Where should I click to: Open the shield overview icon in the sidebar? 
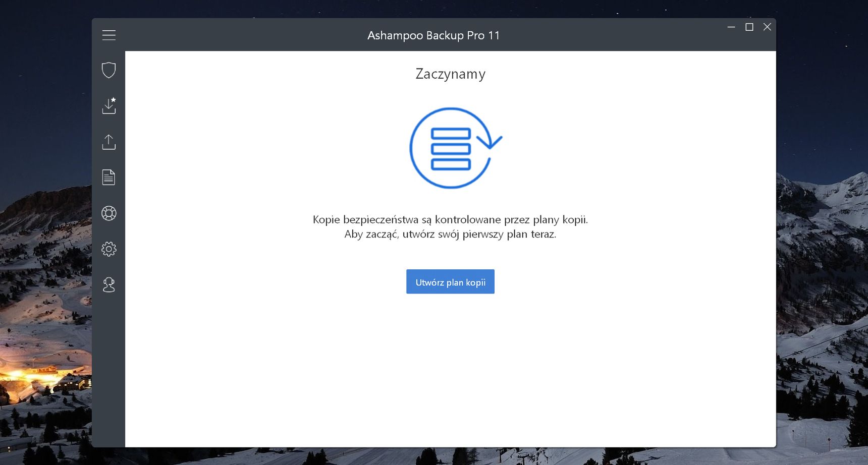108,70
